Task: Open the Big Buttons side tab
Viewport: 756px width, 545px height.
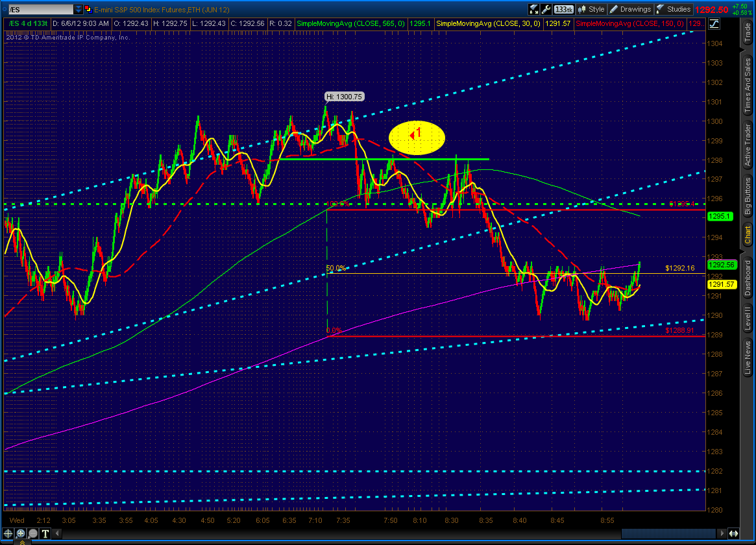Action: 748,196
